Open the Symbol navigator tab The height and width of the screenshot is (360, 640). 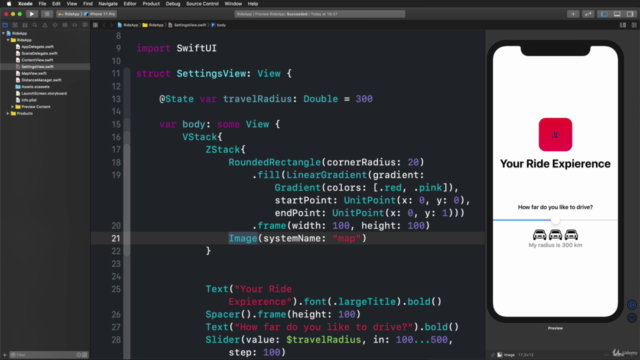click(25, 25)
